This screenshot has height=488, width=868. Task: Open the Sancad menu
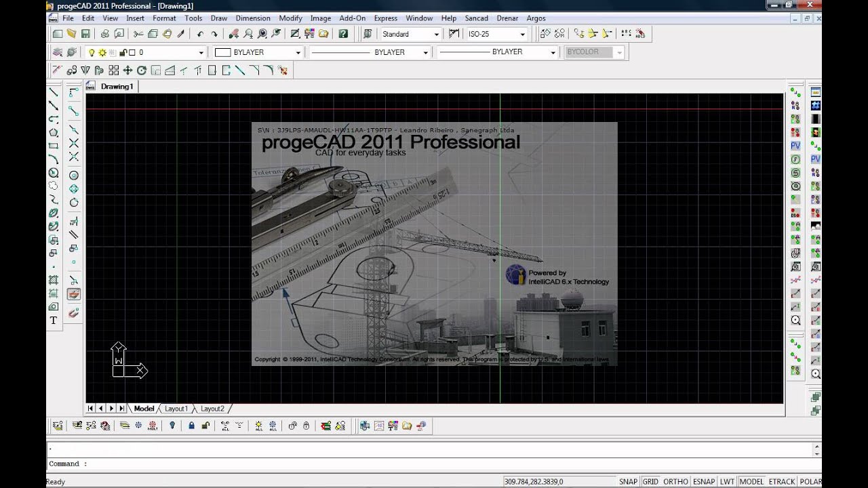[x=476, y=18]
